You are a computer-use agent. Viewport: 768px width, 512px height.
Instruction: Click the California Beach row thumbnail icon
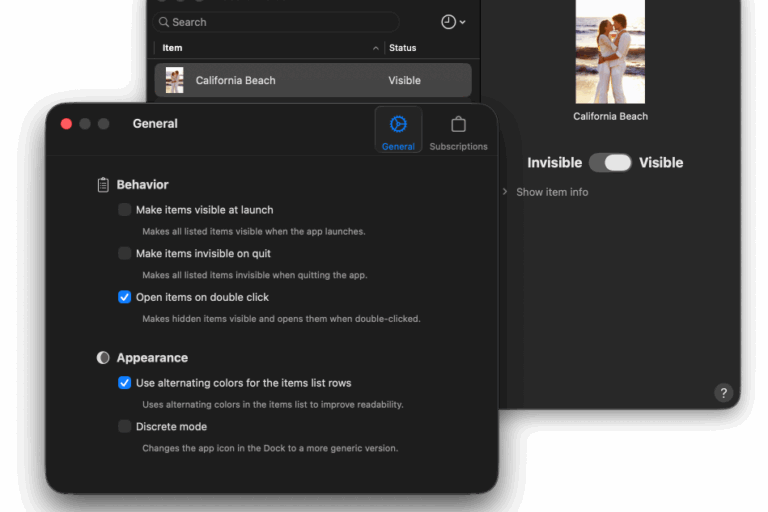(174, 80)
